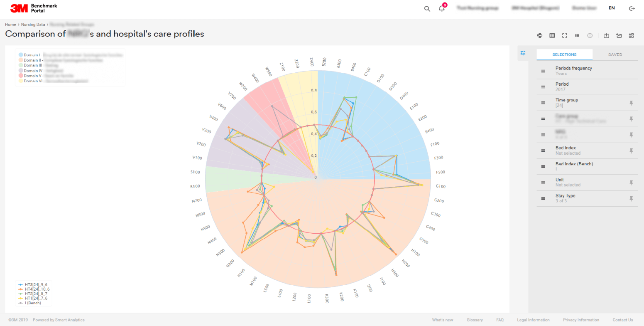Switch to the table view icon

552,36
